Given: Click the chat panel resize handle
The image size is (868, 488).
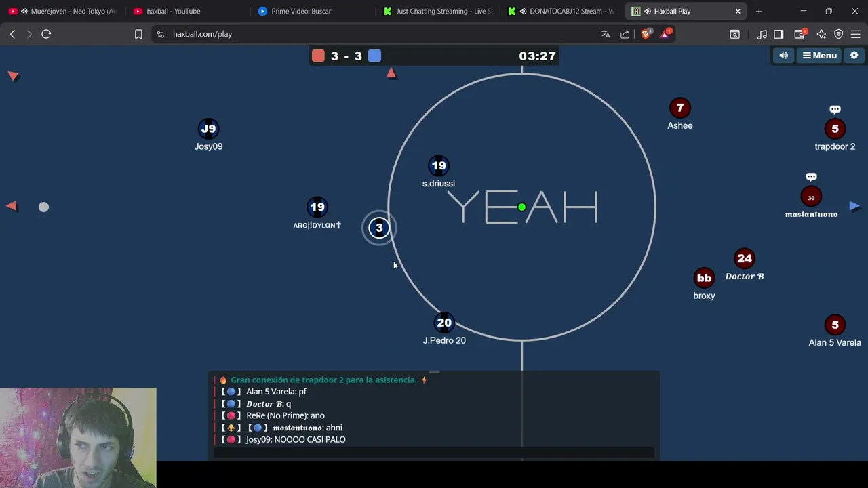Looking at the screenshot, I should [434, 371].
